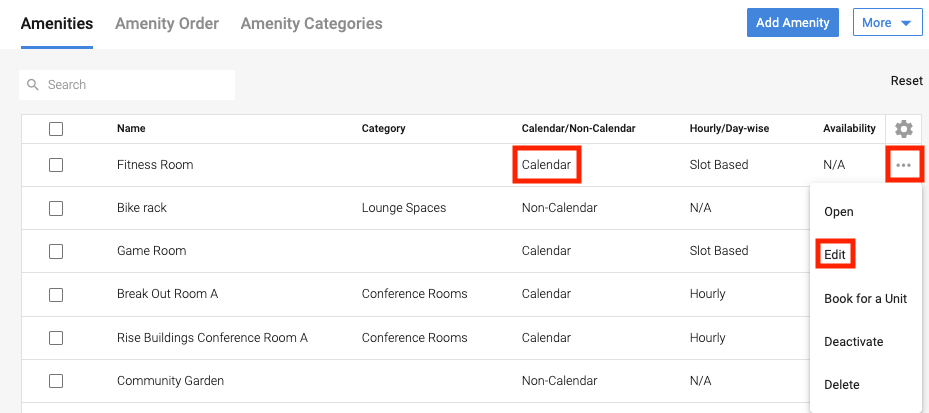Select the Community Garden row checkbox
The width and height of the screenshot is (929, 413).
click(x=56, y=381)
